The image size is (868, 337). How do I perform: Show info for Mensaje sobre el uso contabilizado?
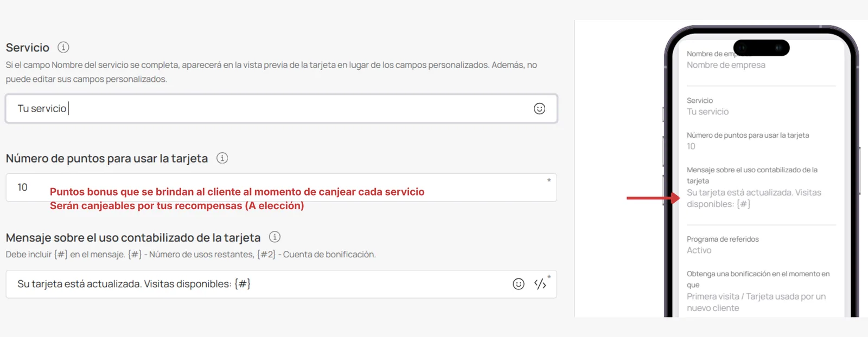click(x=275, y=237)
